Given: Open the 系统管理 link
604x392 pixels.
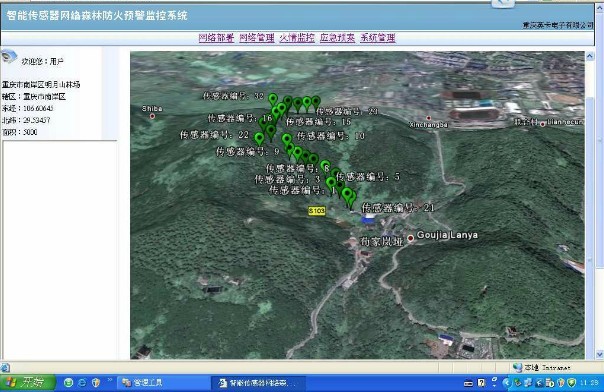Looking at the screenshot, I should 378,38.
